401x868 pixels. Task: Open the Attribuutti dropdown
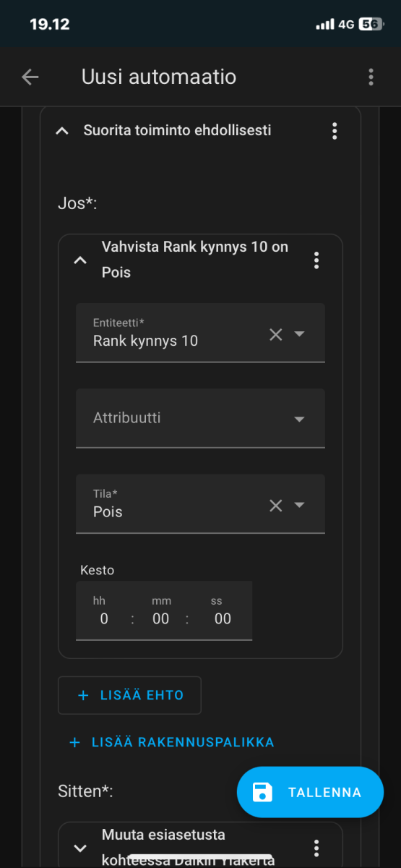[200, 418]
